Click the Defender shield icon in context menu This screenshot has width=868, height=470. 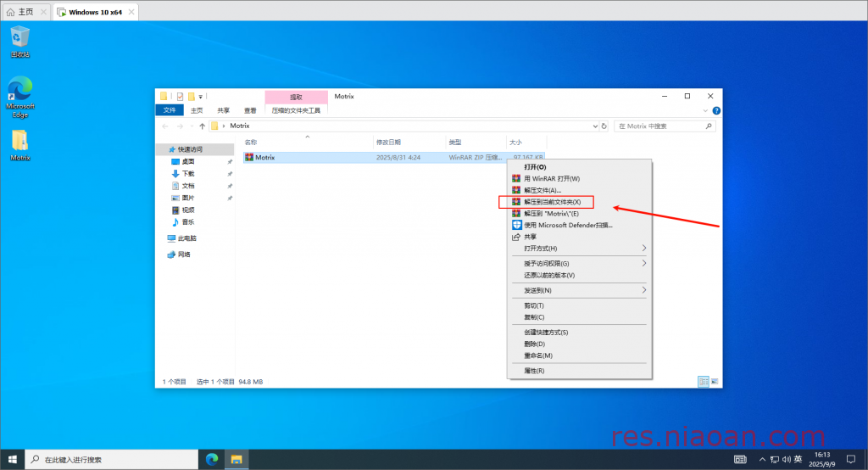click(x=516, y=225)
